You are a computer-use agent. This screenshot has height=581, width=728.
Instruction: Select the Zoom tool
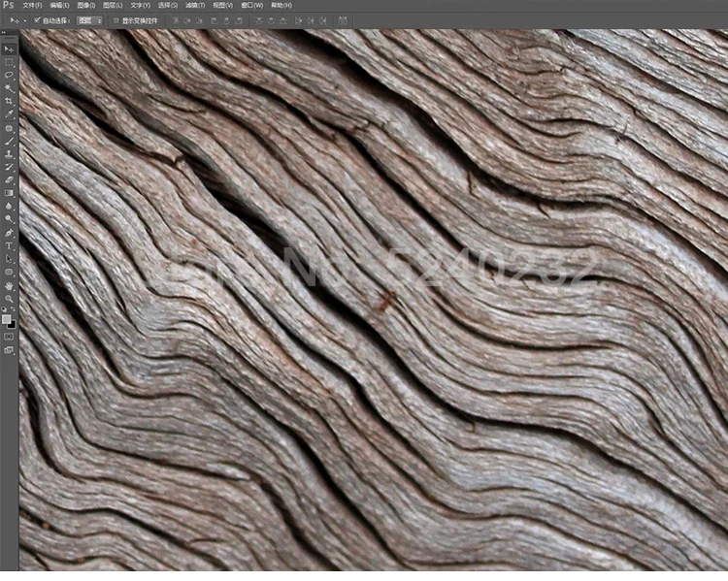9,299
